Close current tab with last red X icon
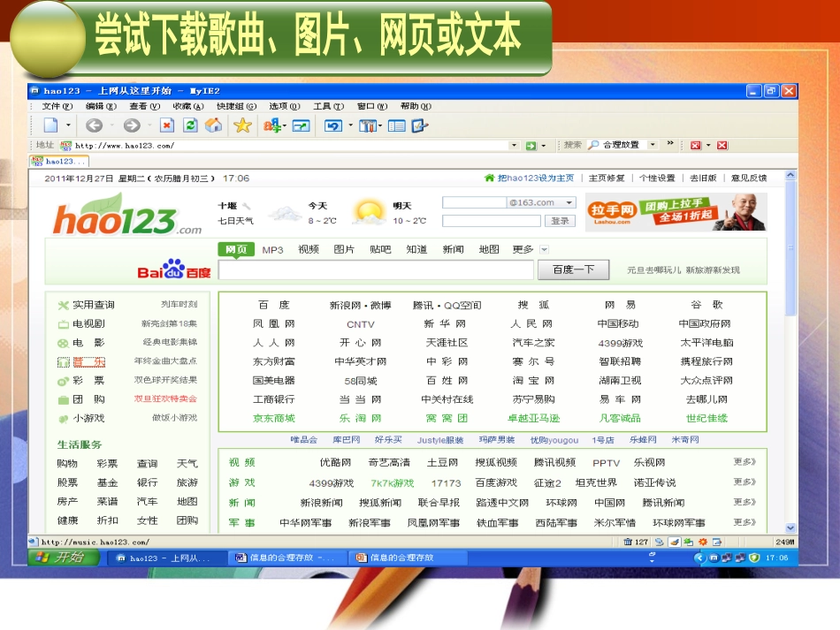The image size is (840, 630). (x=722, y=146)
